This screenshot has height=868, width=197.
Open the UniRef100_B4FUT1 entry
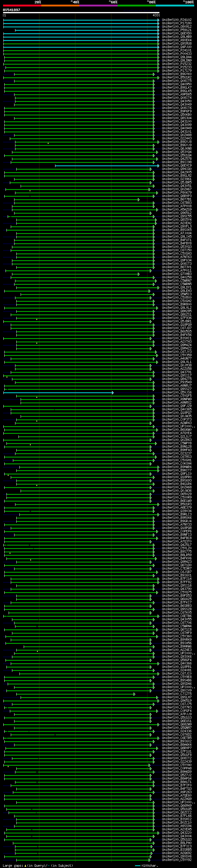pos(177,240)
